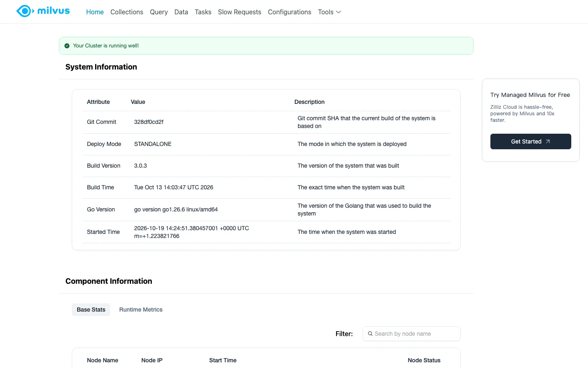Navigate to the Data page
Image resolution: width=588 pixels, height=368 pixels.
coord(181,12)
